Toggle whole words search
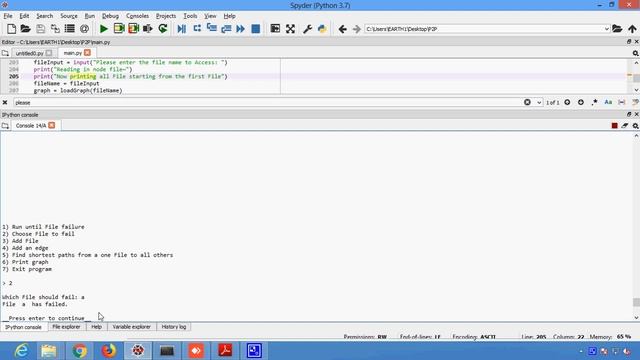The height and width of the screenshot is (360, 640). (x=622, y=102)
